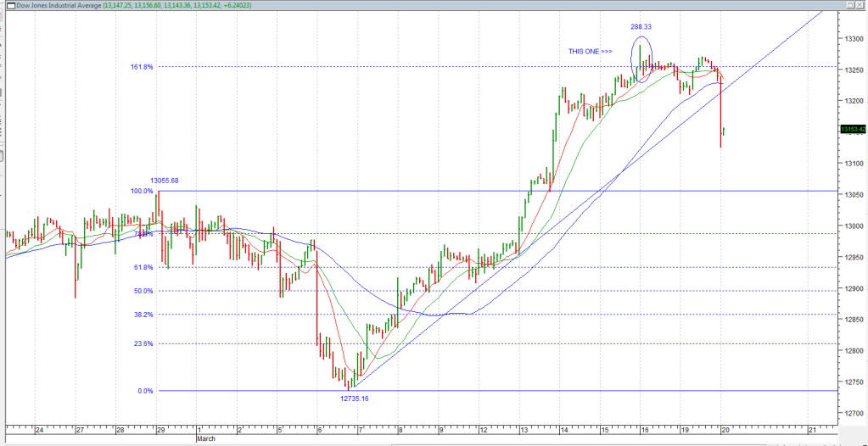Click the 13300 price axis label
Image resolution: width=868 pixels, height=446 pixels.
coord(853,39)
